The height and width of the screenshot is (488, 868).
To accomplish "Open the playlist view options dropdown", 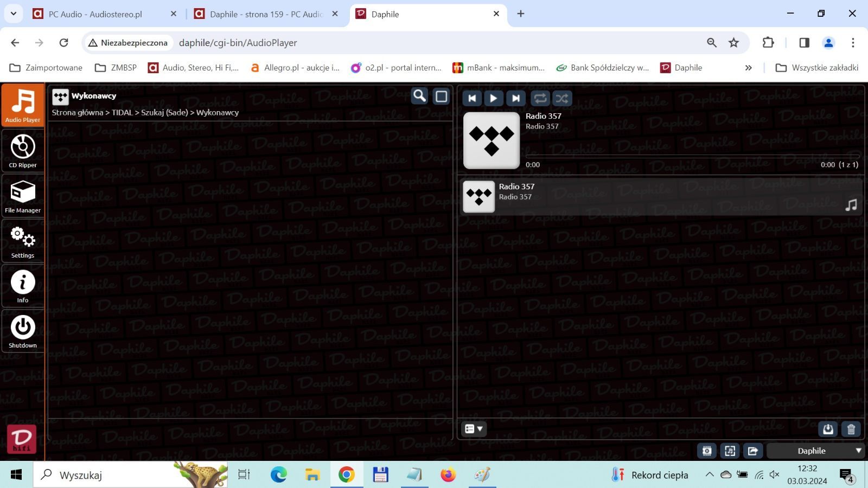I will tap(474, 429).
